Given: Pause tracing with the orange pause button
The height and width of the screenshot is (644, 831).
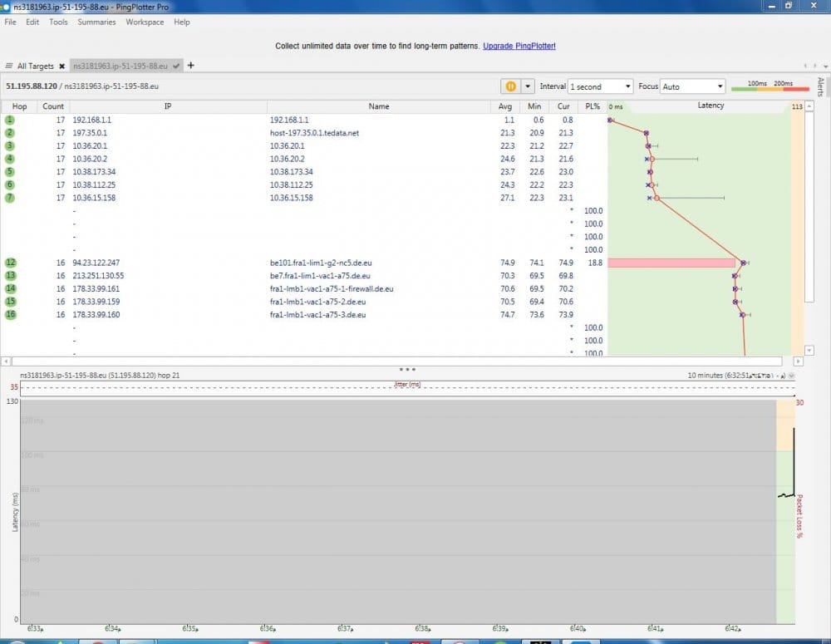Looking at the screenshot, I should [509, 86].
